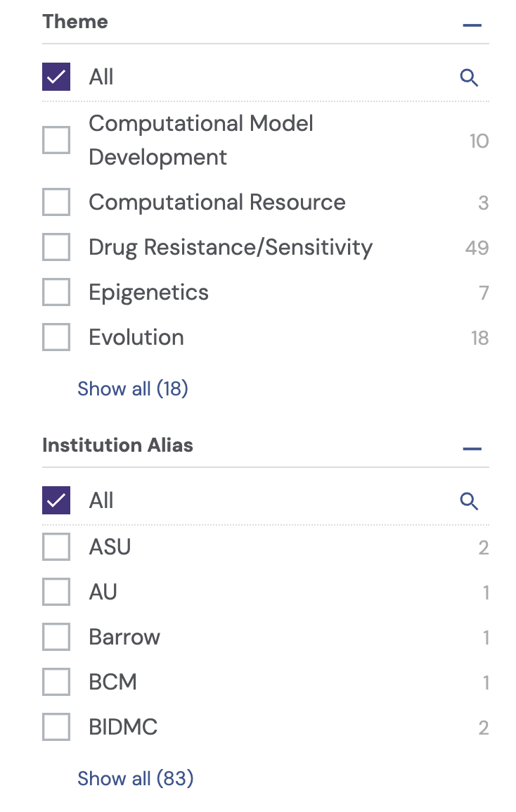
Task: Tick the Epigenetics checkbox
Action: pyautogui.click(x=56, y=293)
